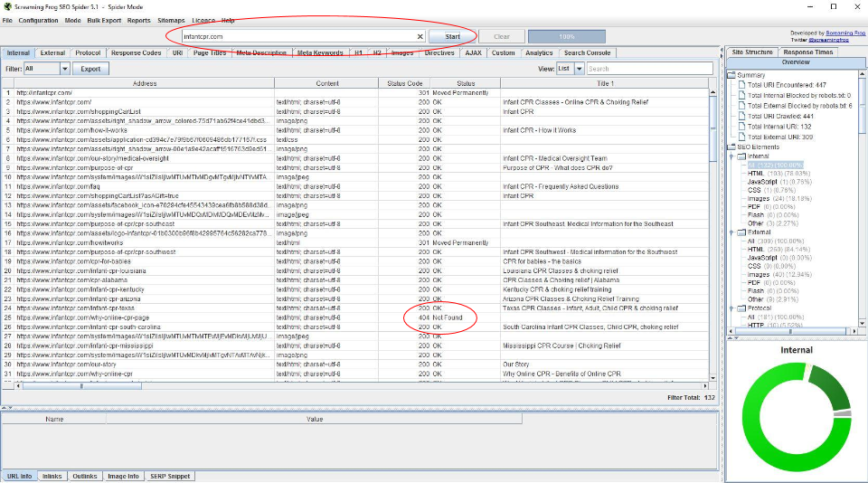
Task: Select the Summary folder icon in Overview
Action: tap(731, 75)
